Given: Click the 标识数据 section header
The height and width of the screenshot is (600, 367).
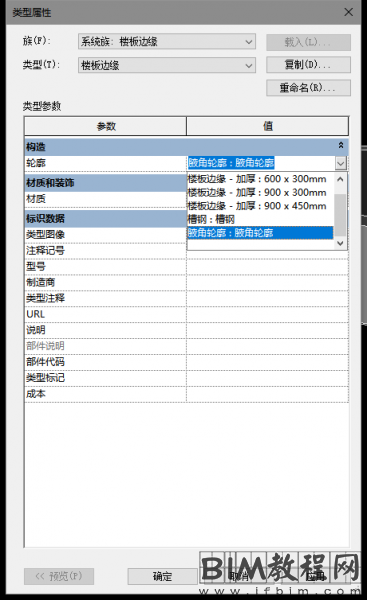Looking at the screenshot, I should [x=105, y=218].
